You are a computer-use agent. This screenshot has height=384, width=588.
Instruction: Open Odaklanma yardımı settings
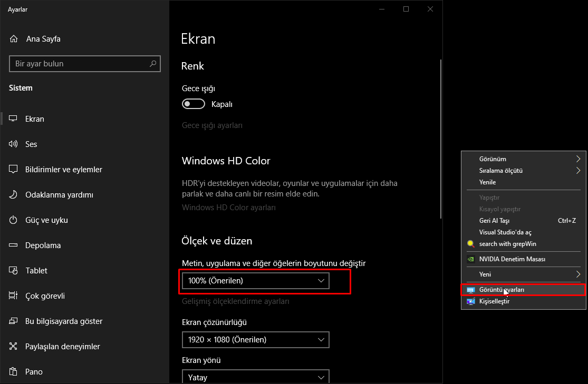[60, 194]
